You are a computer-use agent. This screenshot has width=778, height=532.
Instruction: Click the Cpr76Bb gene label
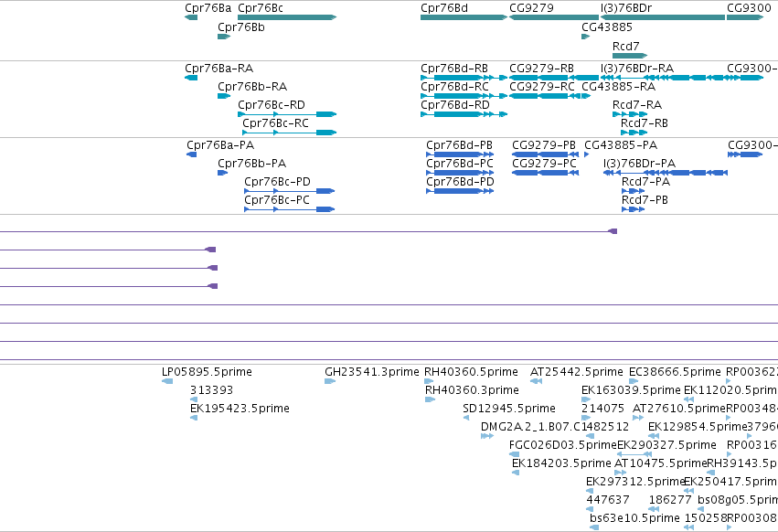coord(241,27)
